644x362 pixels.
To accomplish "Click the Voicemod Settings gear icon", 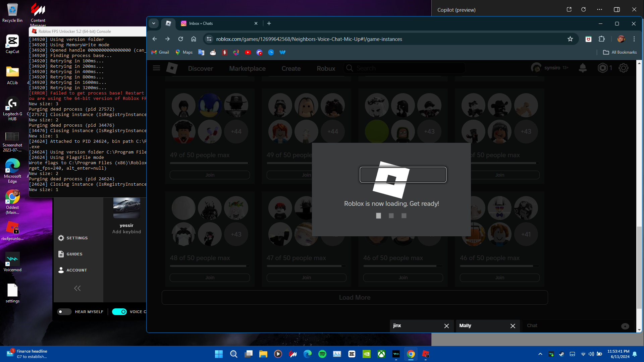I will (61, 238).
